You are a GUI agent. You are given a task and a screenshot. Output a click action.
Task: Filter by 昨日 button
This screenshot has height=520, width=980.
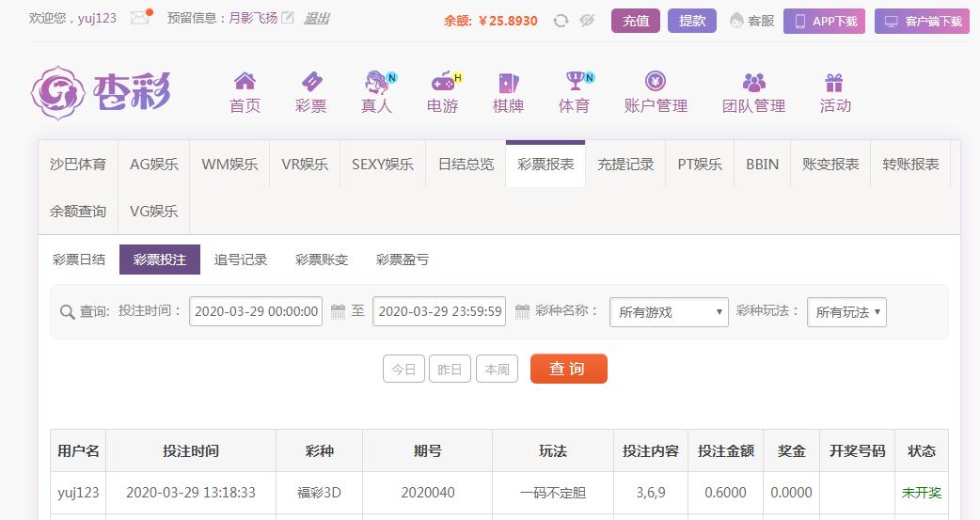[x=450, y=369]
